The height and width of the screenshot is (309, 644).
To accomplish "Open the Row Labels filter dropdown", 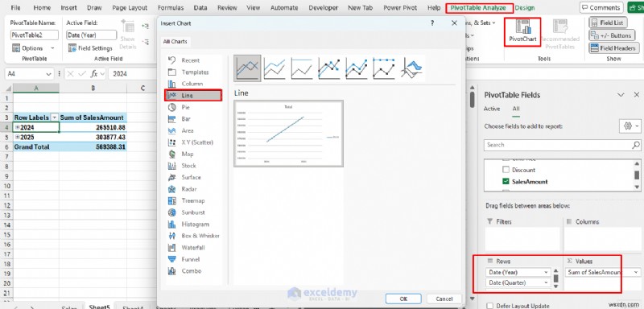I will pos(54,117).
